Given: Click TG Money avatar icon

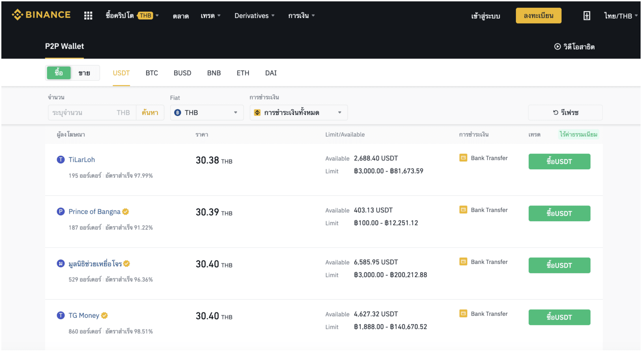Looking at the screenshot, I should 60,315.
